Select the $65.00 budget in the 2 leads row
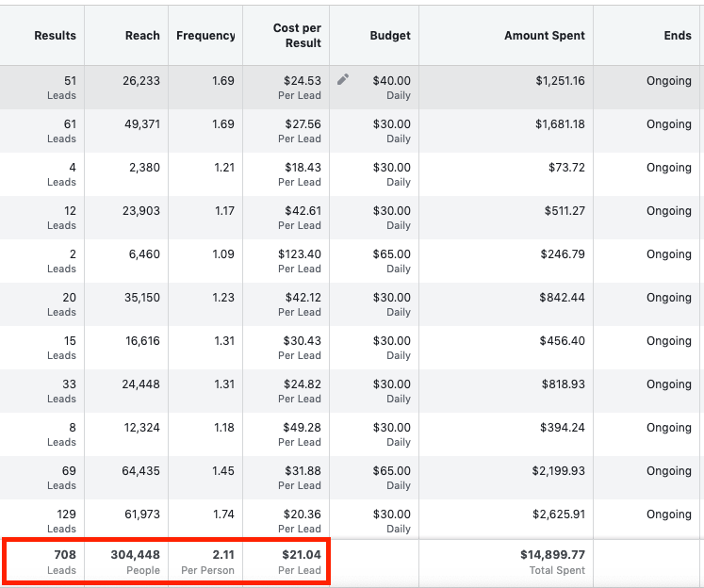Viewport: 704px width, 588px height. click(x=391, y=254)
